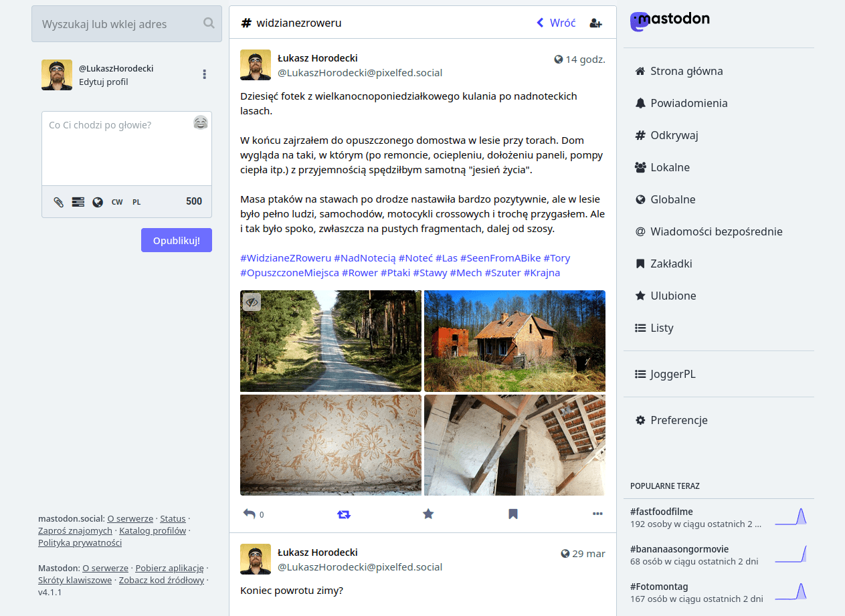Open trending tag #bananaasongormovie

tap(680, 549)
